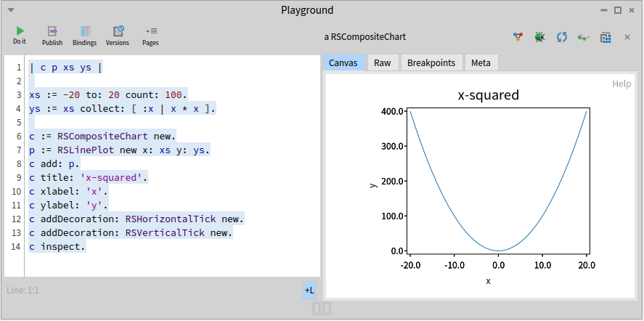The width and height of the screenshot is (644, 321).
Task: Click line number 14 in gutter
Action: tap(15, 247)
